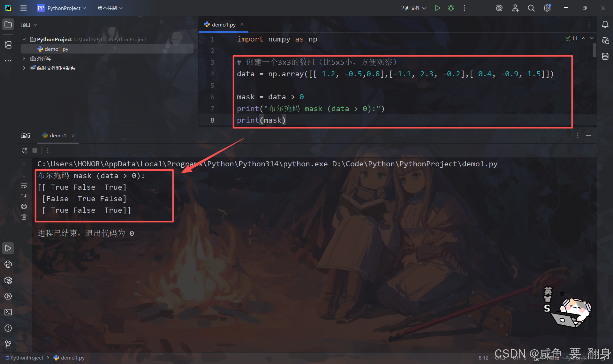Click PythonProject breadcrumb in status bar

click(x=27, y=358)
